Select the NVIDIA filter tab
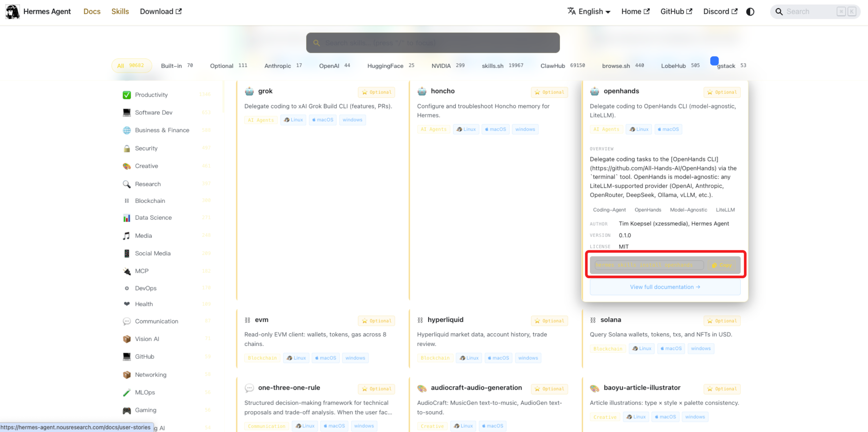The height and width of the screenshot is (432, 868). [x=448, y=66]
